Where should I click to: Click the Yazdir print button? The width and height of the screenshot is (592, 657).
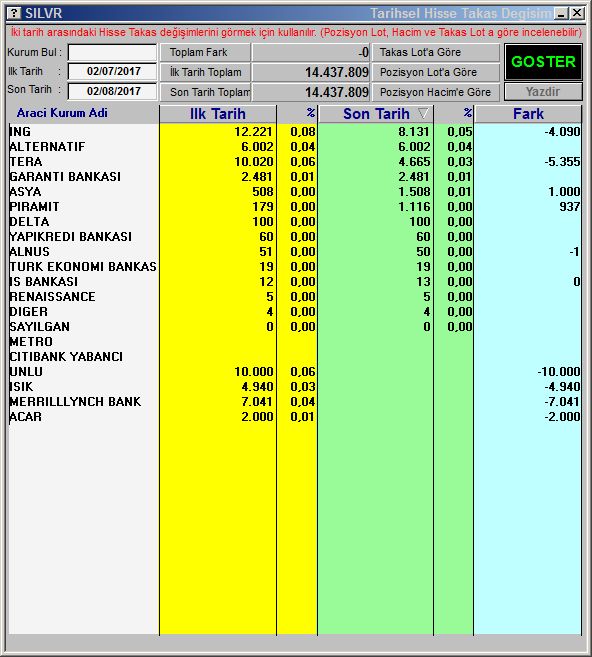tap(543, 92)
